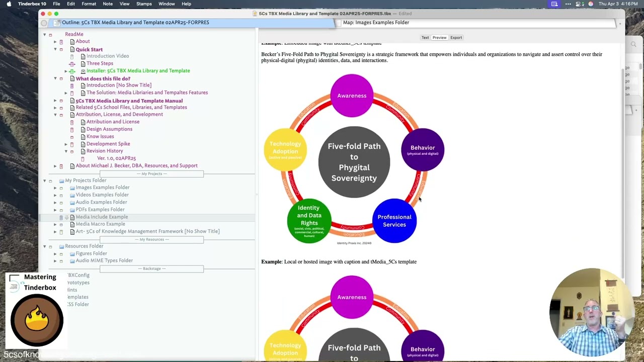The height and width of the screenshot is (362, 644).
Task: Click the note icon beside Media Macro Example
Action: click(x=72, y=224)
